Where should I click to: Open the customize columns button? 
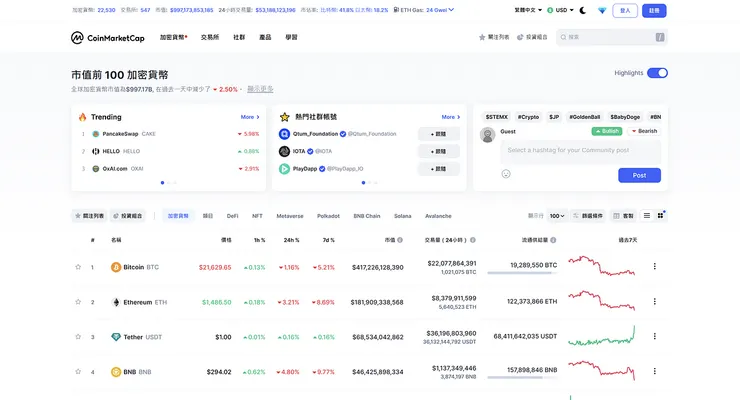click(623, 216)
